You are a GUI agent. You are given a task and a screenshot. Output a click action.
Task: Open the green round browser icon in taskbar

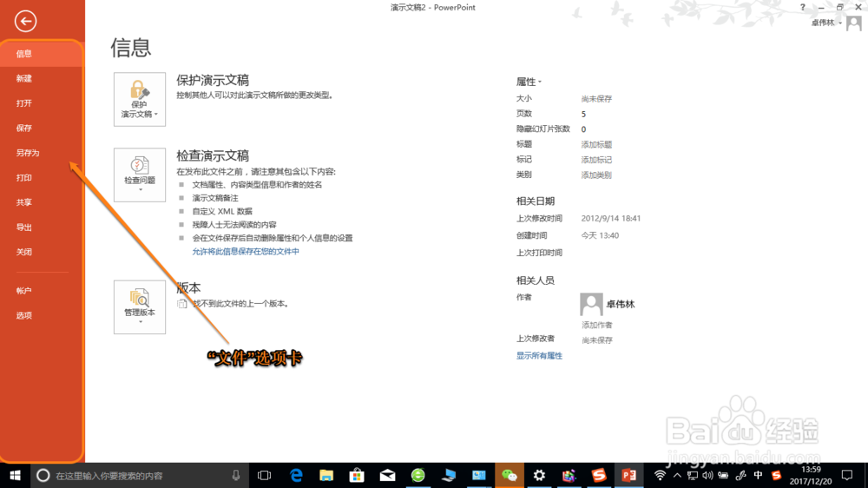418,475
